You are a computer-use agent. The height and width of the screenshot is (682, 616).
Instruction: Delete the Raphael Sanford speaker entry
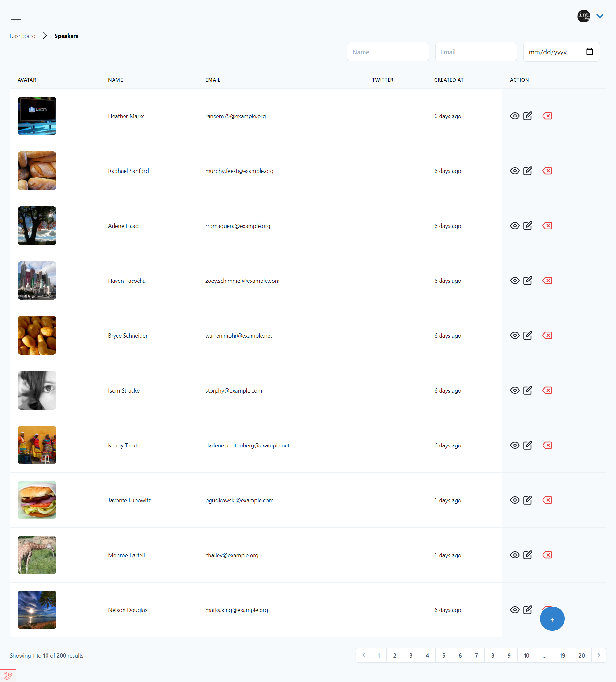[547, 171]
